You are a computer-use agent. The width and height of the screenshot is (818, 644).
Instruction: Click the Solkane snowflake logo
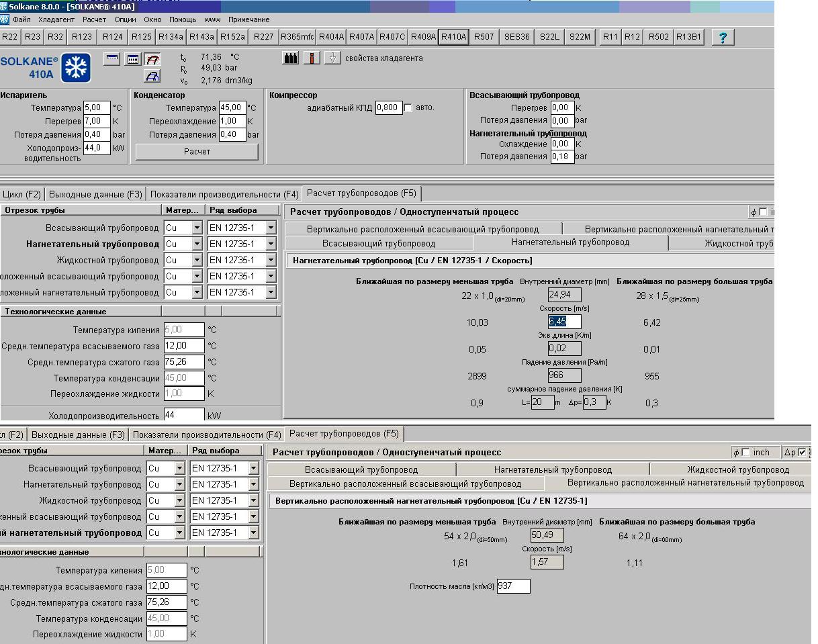(x=76, y=67)
